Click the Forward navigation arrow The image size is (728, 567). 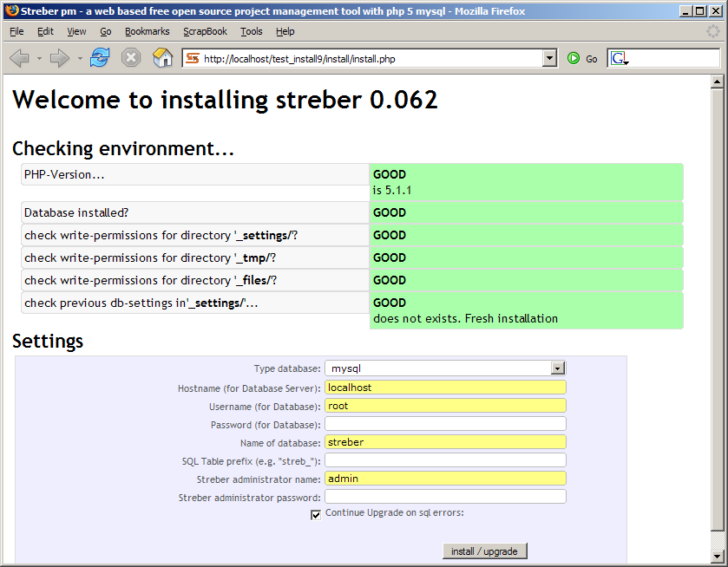click(x=59, y=58)
